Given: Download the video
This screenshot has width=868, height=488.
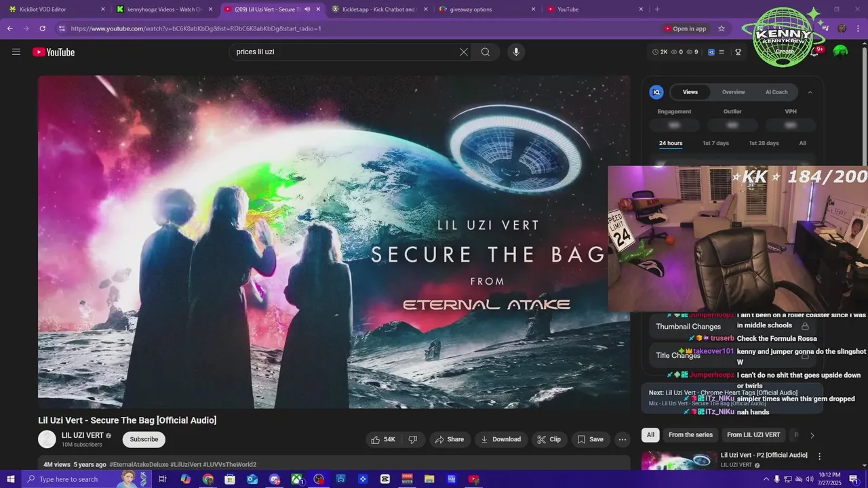Looking at the screenshot, I should click(x=500, y=439).
